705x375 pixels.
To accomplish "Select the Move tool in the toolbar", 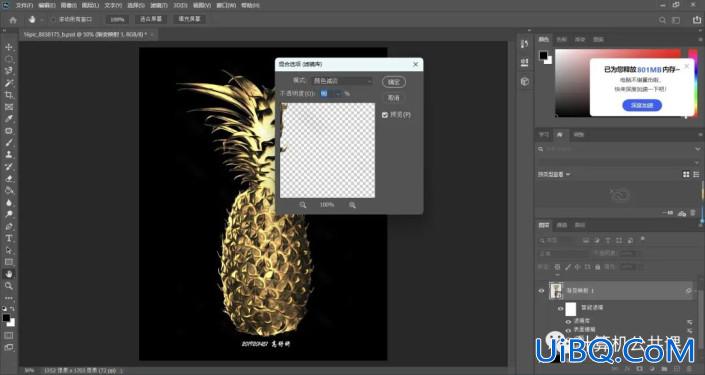I will pyautogui.click(x=9, y=47).
